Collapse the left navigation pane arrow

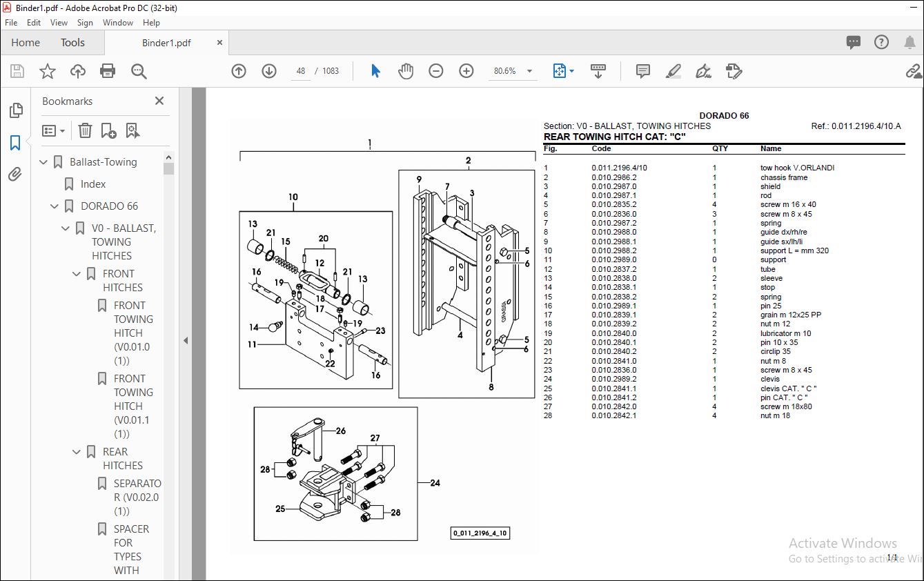(x=185, y=340)
